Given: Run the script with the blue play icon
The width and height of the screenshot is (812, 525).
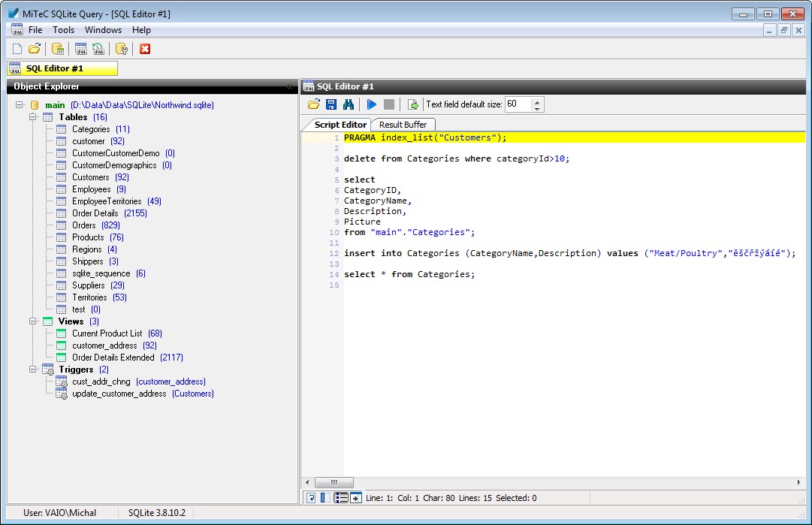Looking at the screenshot, I should (x=372, y=104).
